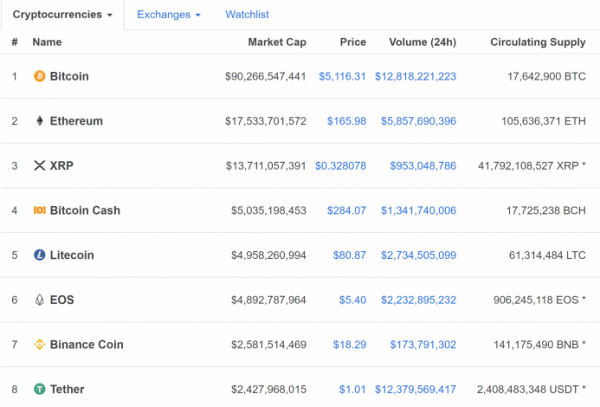Open the Tether name link
Screen dimensions: 600x407
[x=67, y=389]
